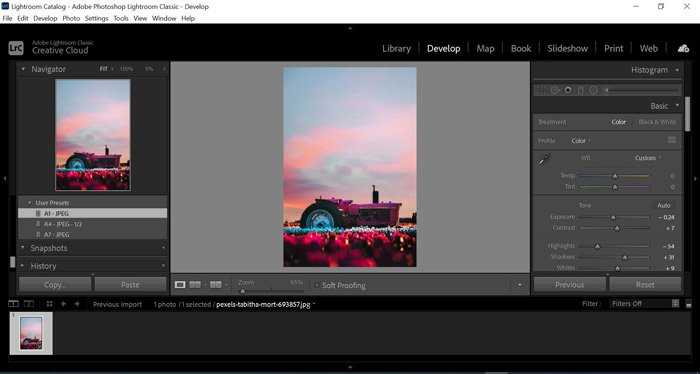Select the filmstrip photo thumbnail
700x374 pixels.
[x=31, y=333]
